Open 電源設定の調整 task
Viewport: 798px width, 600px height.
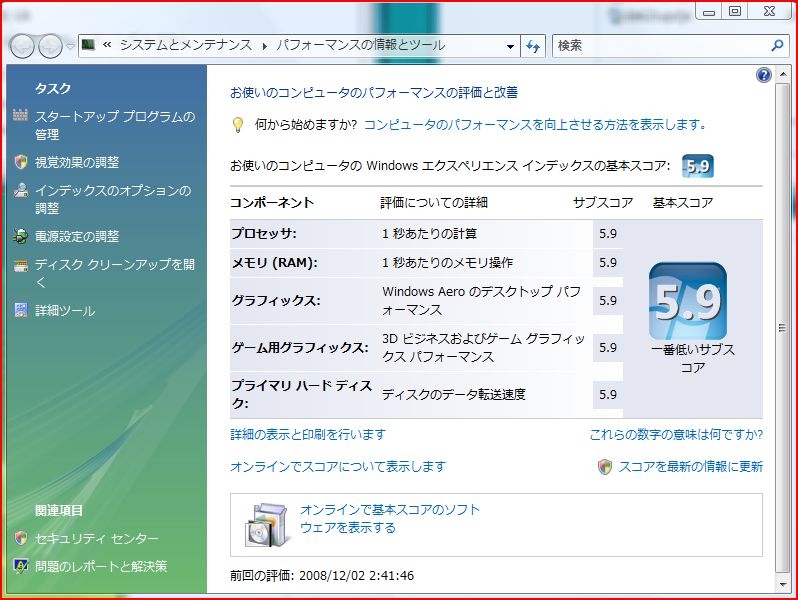77,236
